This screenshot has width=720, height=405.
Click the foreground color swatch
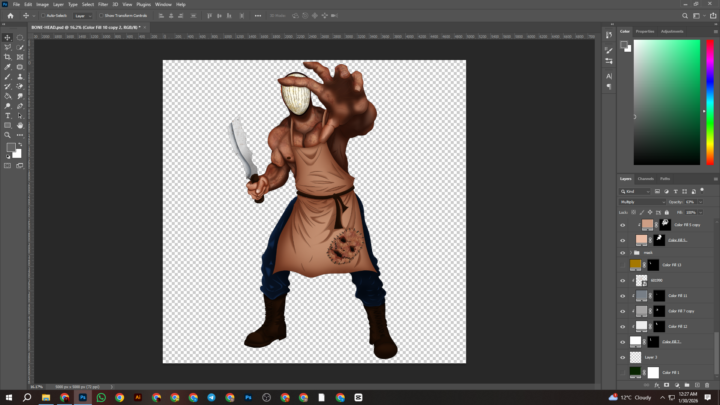pos(11,148)
